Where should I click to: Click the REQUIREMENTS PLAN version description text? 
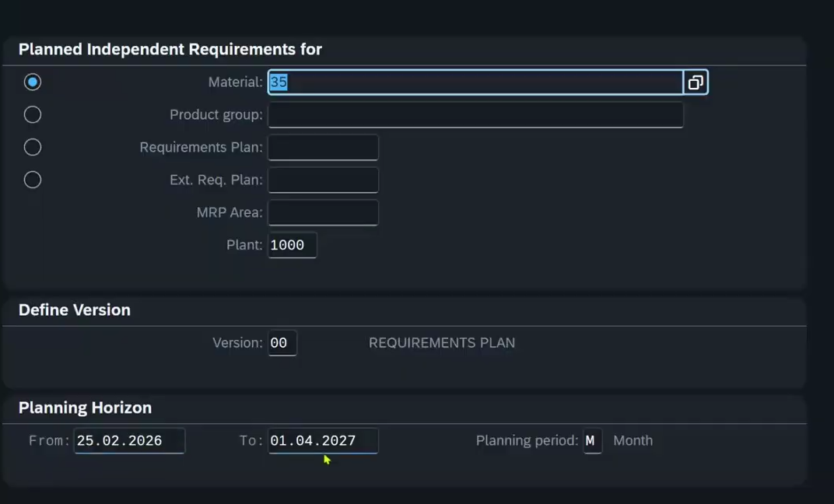click(x=442, y=343)
